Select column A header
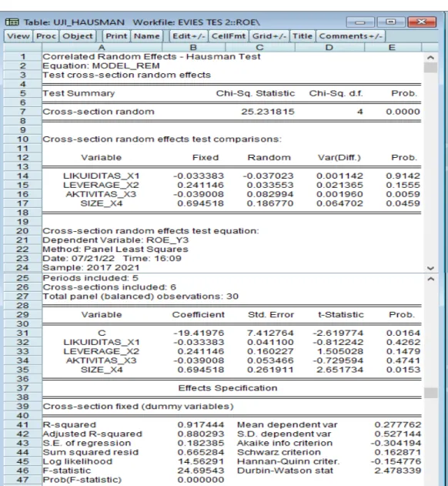Screen dimensions: 448x486 pos(102,48)
